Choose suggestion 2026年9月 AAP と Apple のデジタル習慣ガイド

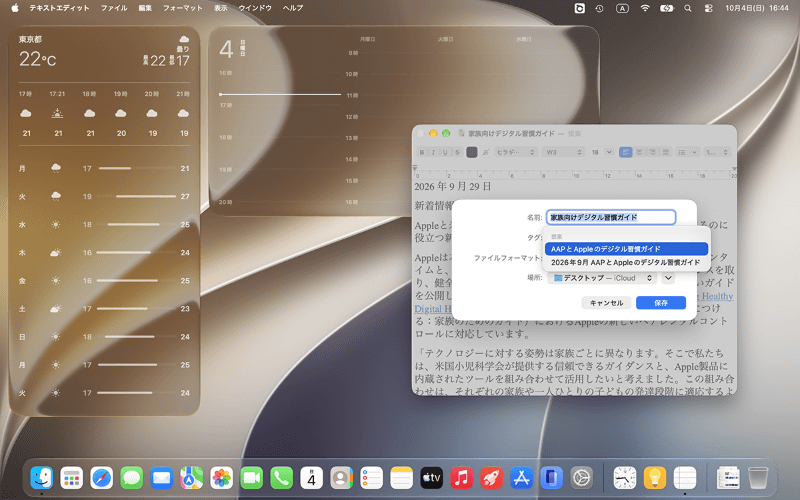coord(626,262)
